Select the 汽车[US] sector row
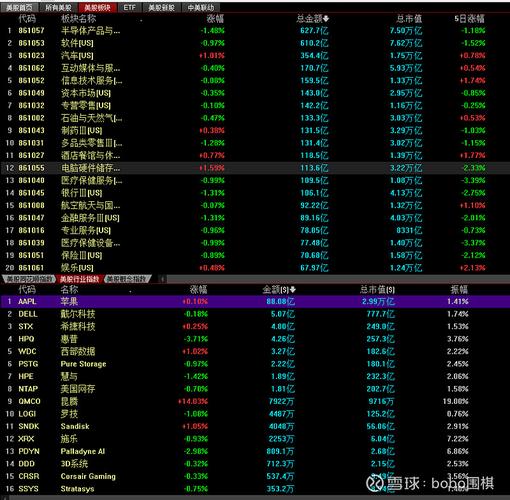510x500 pixels. tap(255, 56)
